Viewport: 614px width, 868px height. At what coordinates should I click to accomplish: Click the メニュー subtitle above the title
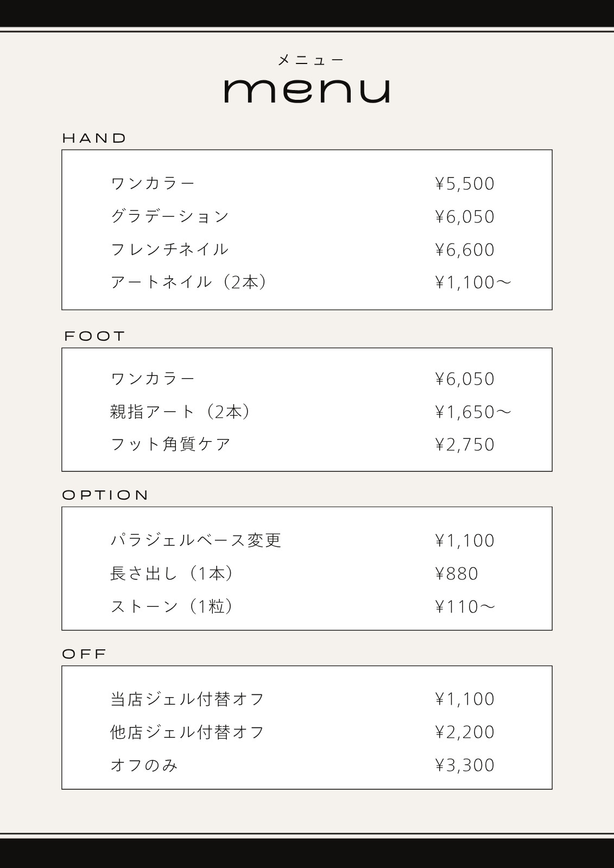(x=311, y=60)
